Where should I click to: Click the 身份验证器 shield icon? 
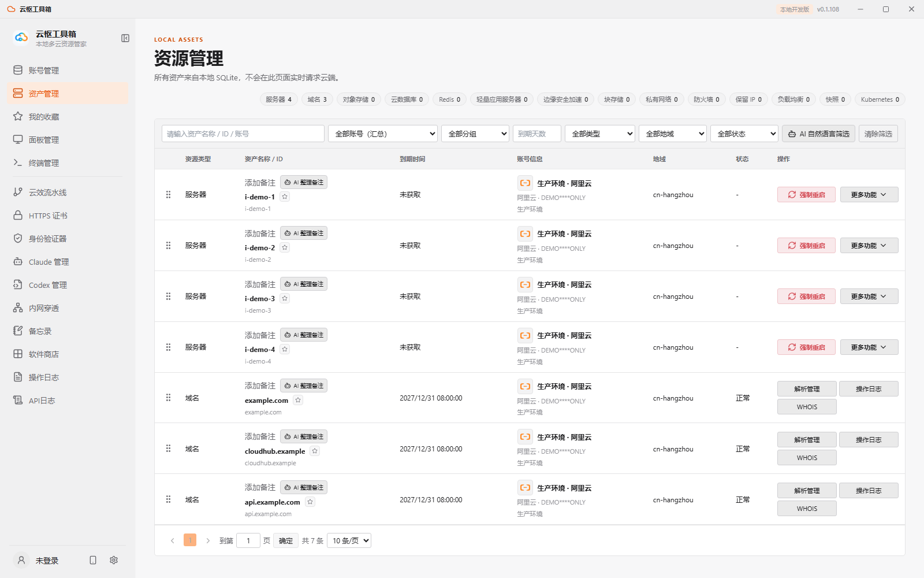(x=18, y=238)
